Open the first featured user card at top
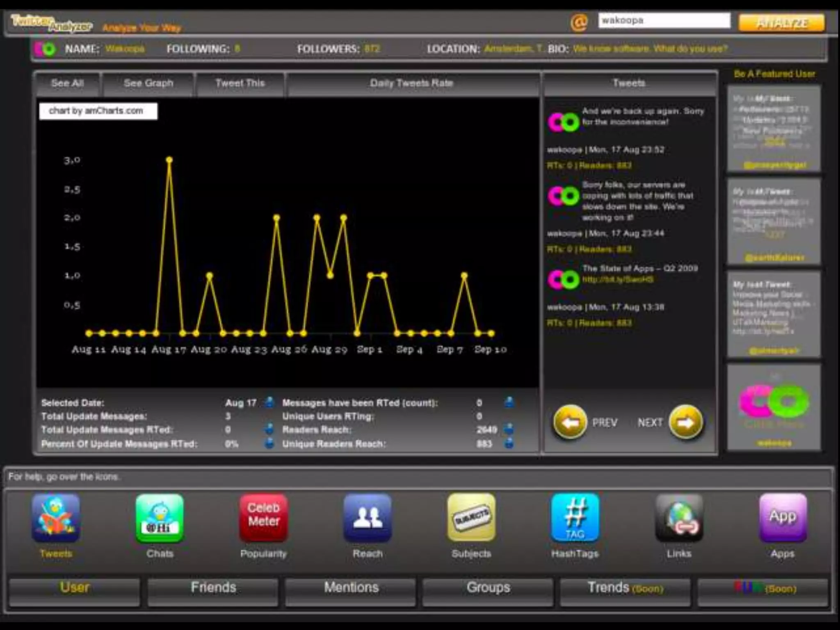 coord(774,129)
